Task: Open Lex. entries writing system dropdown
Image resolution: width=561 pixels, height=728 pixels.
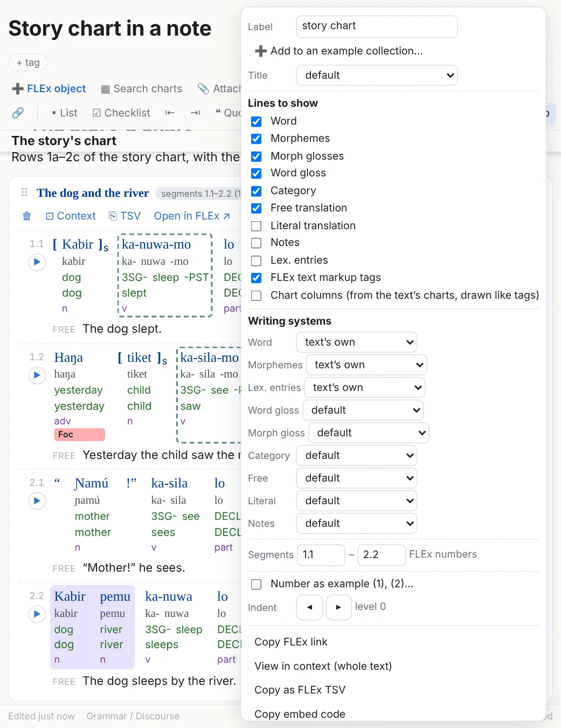Action: (x=365, y=388)
